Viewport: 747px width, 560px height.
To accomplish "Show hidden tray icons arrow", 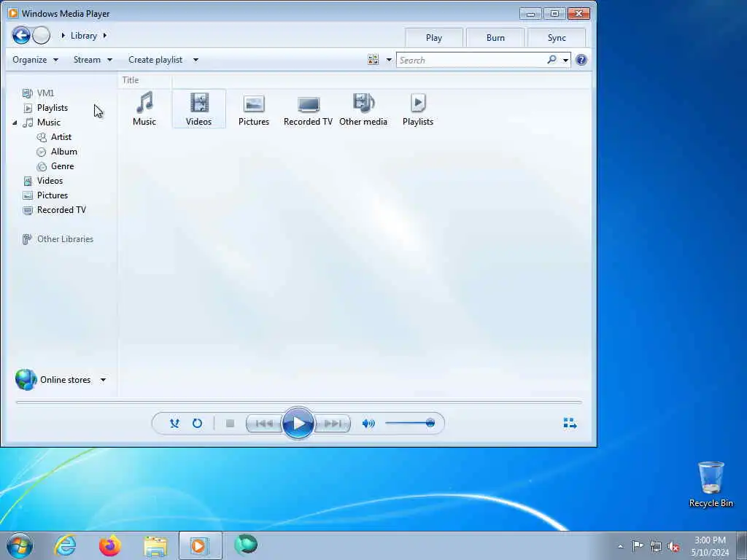I will [620, 546].
